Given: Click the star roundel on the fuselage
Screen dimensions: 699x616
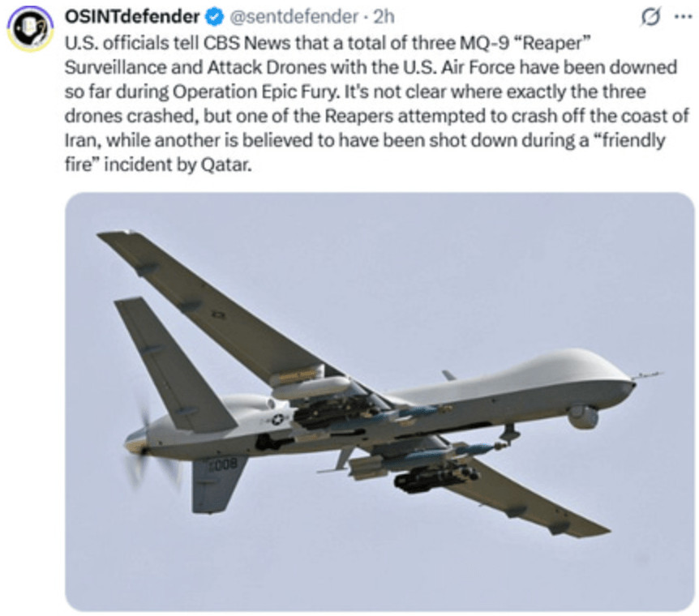Looking at the screenshot, I should point(277,419).
